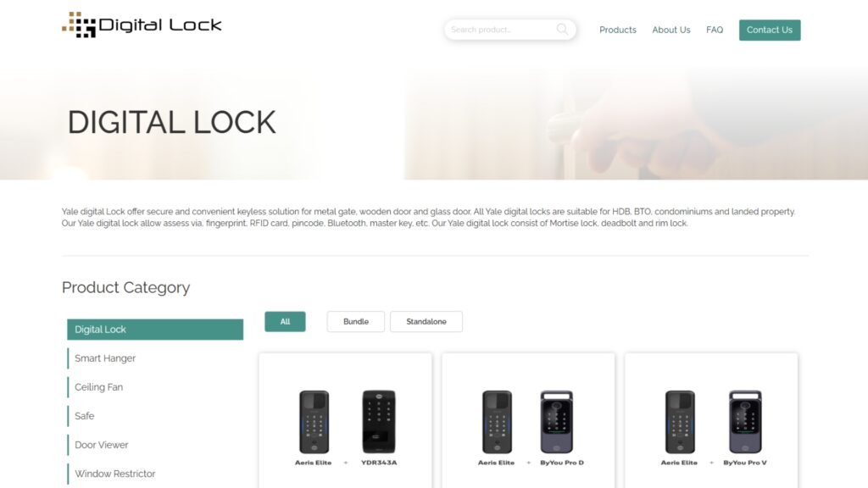
Task: Open the FAQ page
Action: click(714, 30)
